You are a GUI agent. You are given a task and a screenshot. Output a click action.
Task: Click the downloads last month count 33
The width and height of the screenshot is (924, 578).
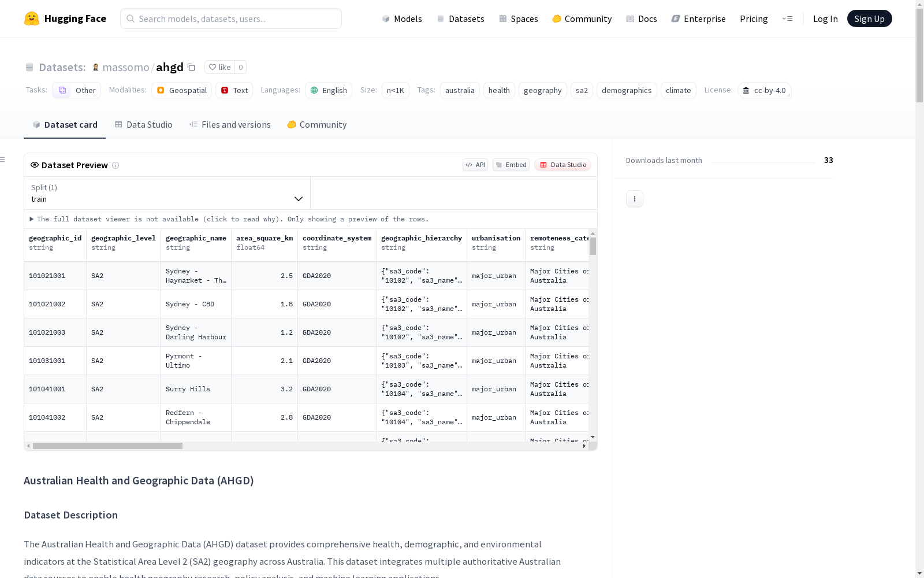tap(828, 160)
